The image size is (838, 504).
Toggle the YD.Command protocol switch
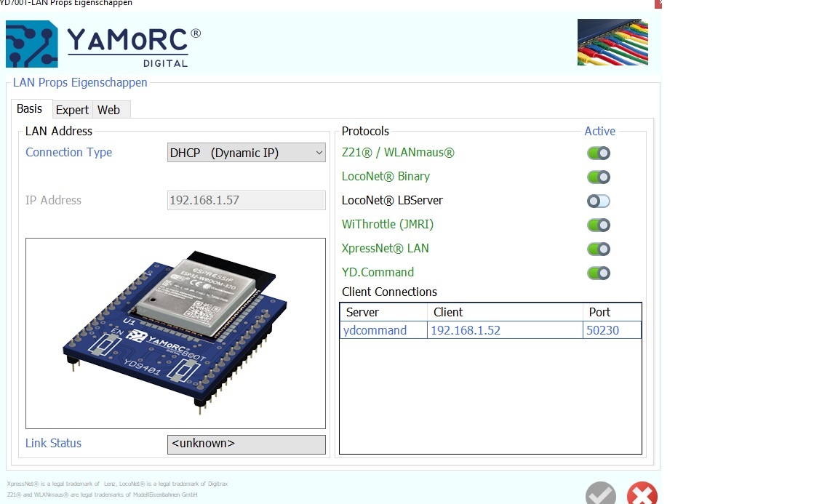tap(599, 273)
